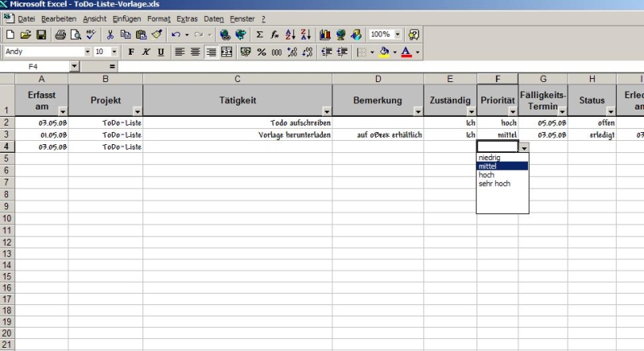Expand the zoom 100% dropdown

(x=398, y=35)
